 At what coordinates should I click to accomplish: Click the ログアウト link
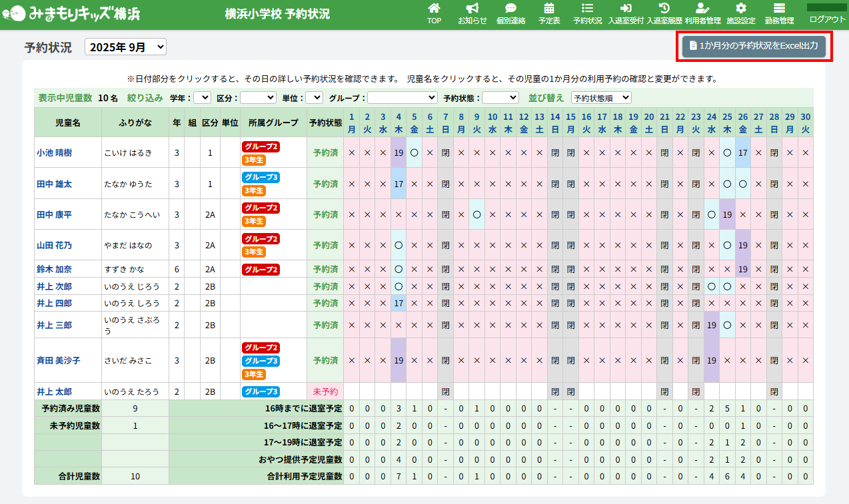click(x=827, y=19)
